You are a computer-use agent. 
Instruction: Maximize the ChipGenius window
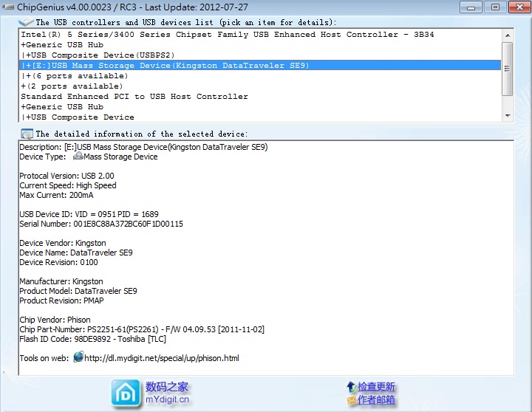click(495, 7)
